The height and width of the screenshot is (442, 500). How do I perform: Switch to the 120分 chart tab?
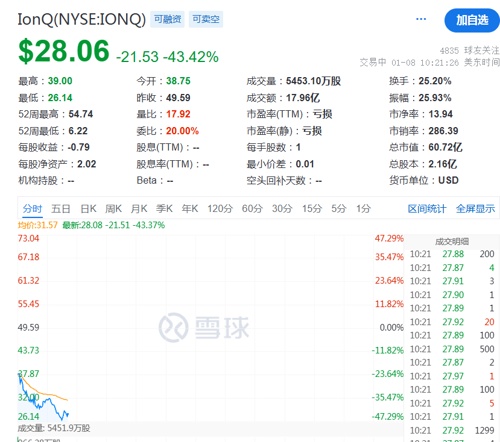point(220,209)
